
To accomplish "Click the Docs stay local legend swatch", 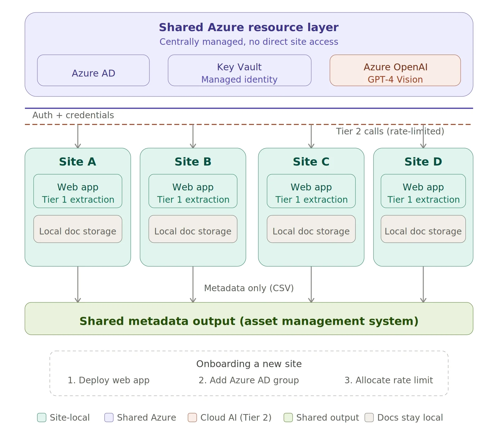I will pos(369,418).
